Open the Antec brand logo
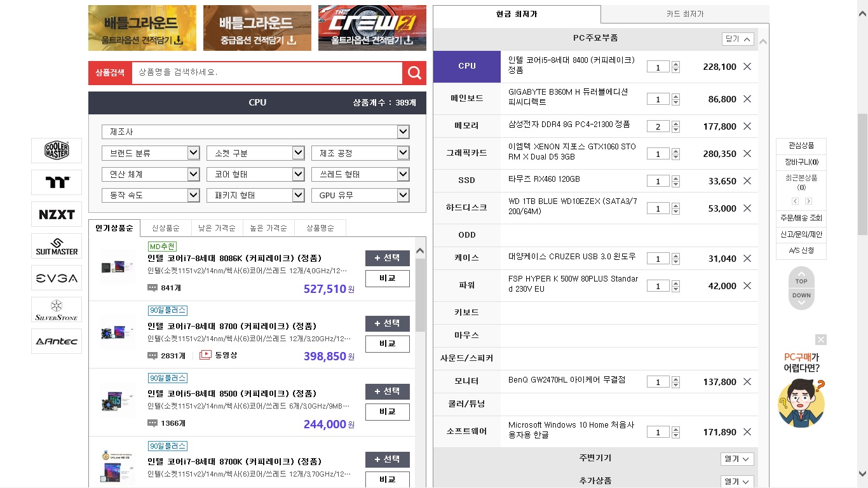 click(57, 341)
